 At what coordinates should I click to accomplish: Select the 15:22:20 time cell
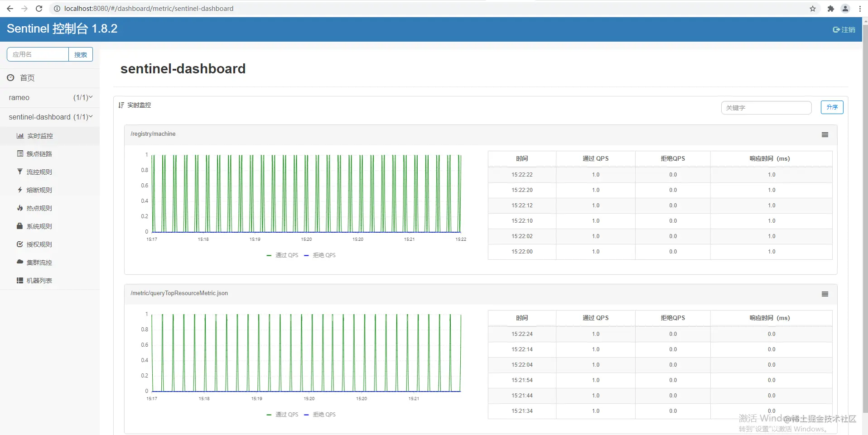pos(522,190)
